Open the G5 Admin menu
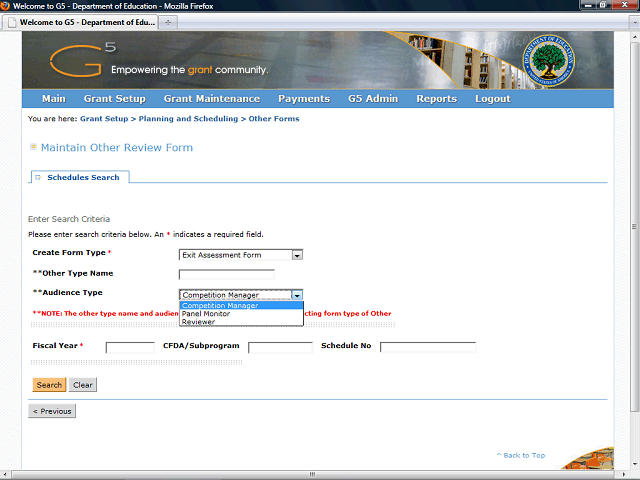 pyautogui.click(x=373, y=99)
